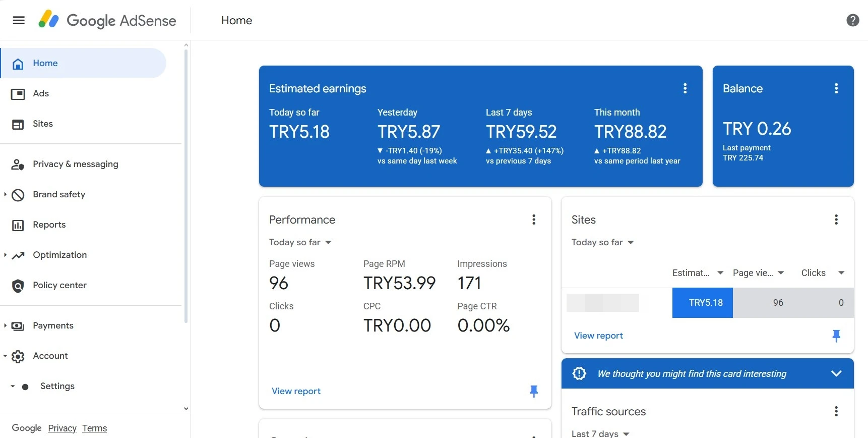Viewport: 868px width, 438px height.
Task: Click the Payments money icon
Action: click(x=18, y=326)
